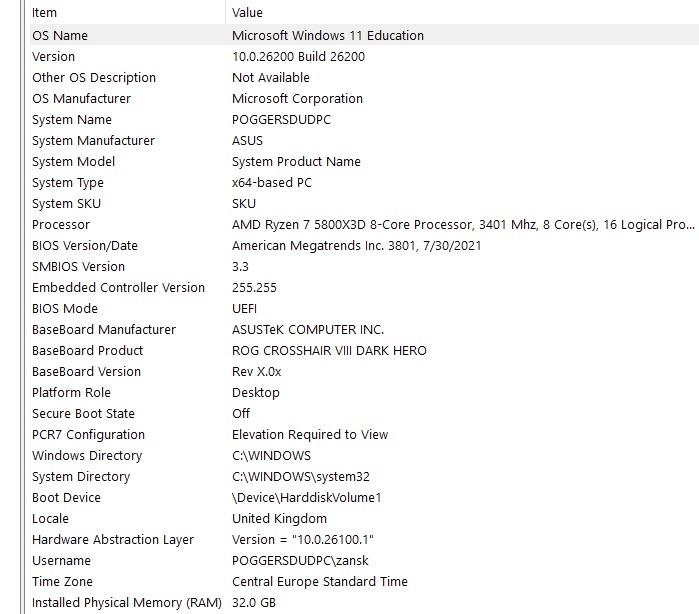This screenshot has height=614, width=699.
Task: Select the BIOS Version/Date row
Action: coord(85,245)
